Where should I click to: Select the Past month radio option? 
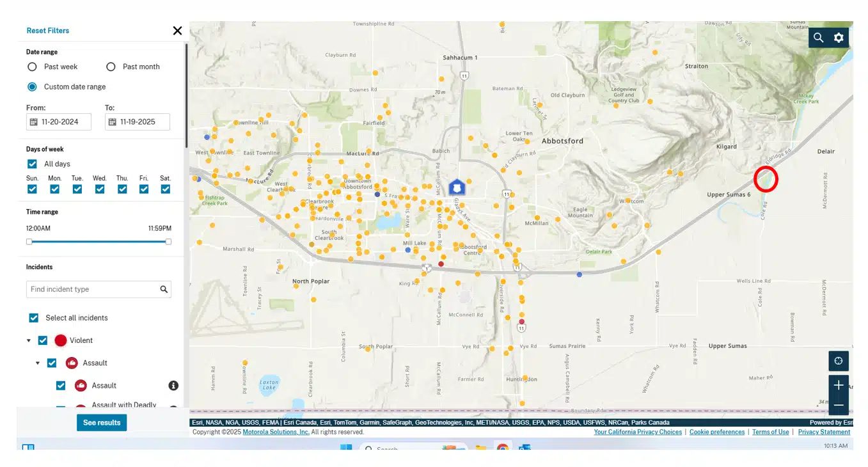(x=111, y=67)
